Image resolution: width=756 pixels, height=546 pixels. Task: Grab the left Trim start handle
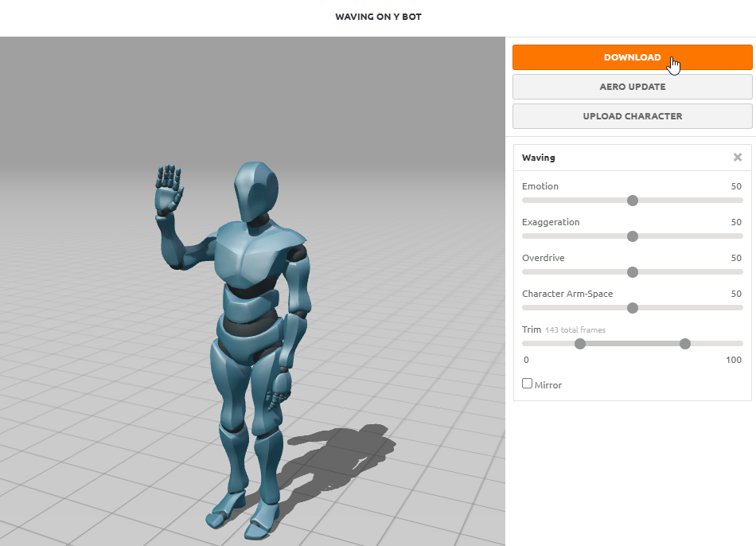[580, 344]
